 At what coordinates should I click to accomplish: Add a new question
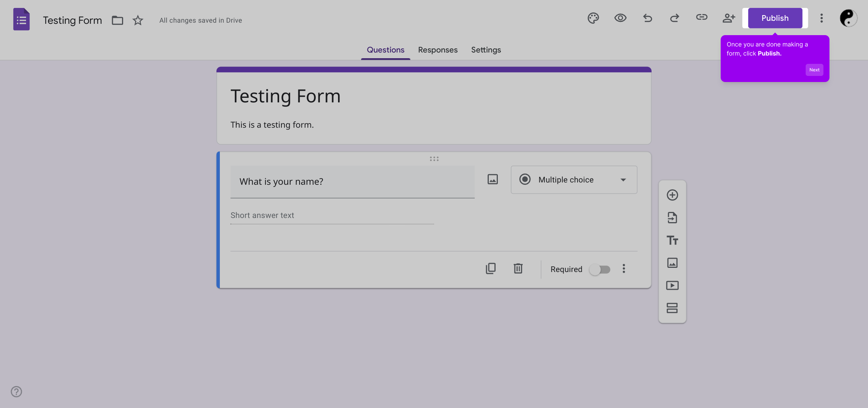pos(672,195)
